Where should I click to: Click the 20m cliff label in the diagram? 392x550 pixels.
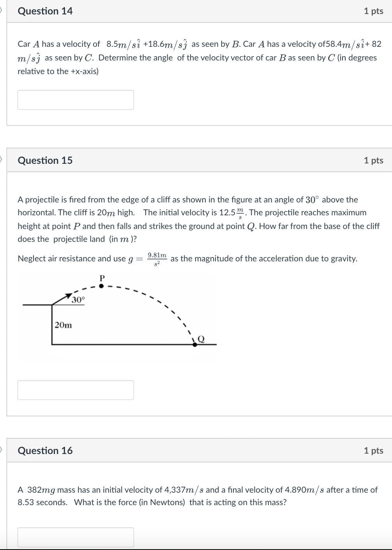click(63, 325)
